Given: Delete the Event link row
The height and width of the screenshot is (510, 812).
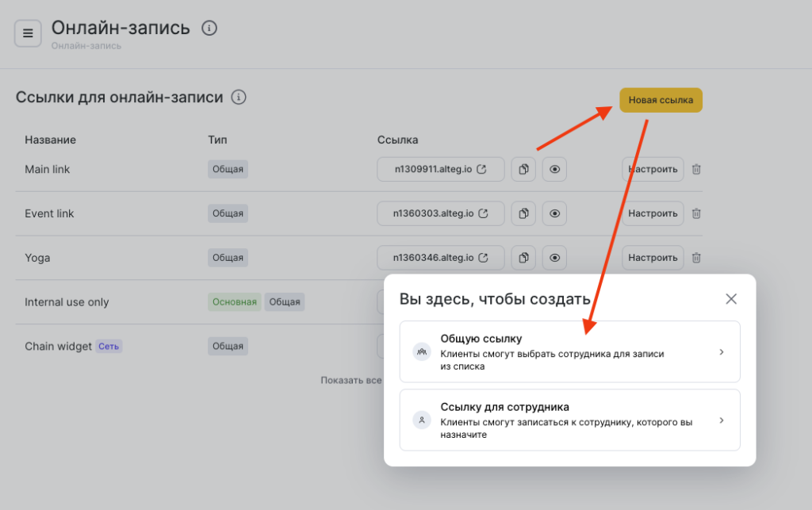Looking at the screenshot, I should (x=696, y=213).
